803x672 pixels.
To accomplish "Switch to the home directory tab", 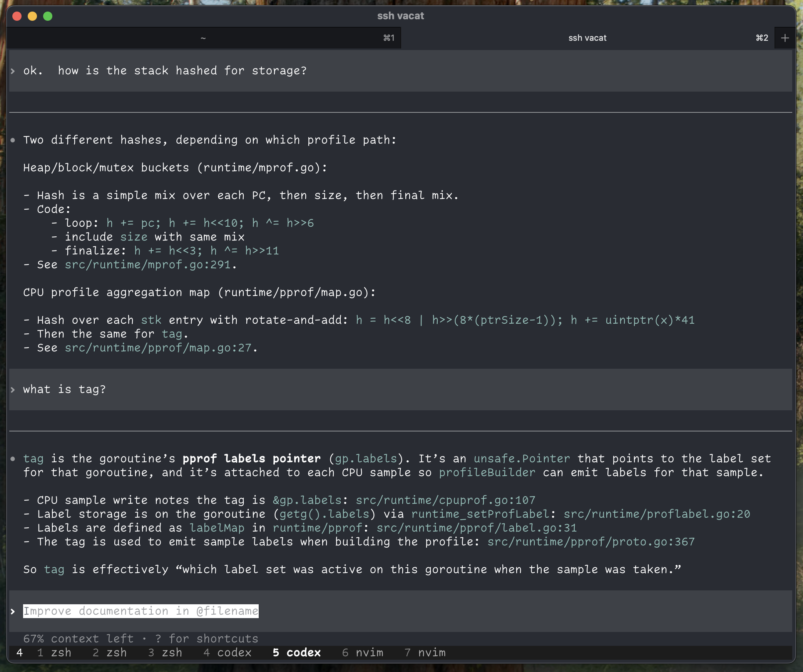I will (x=203, y=38).
